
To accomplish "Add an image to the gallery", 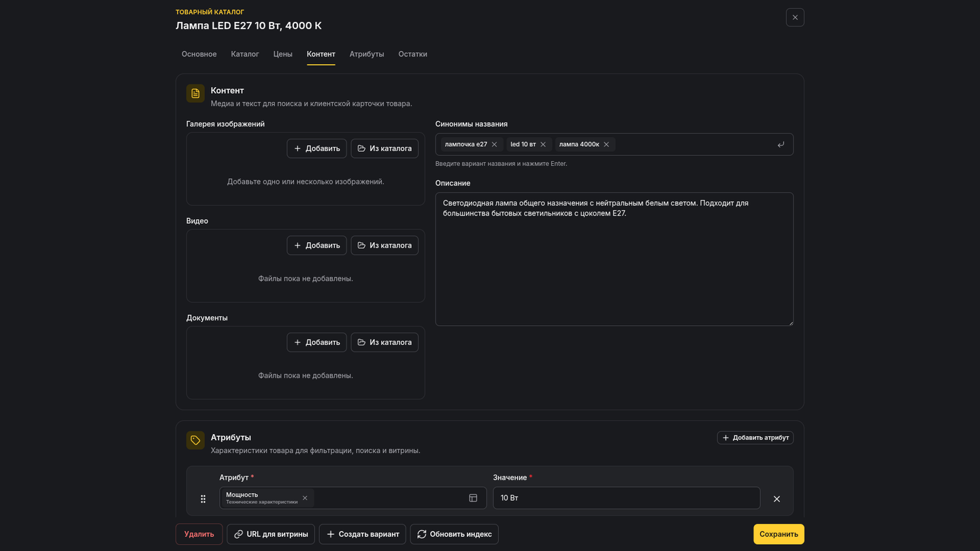I will pyautogui.click(x=317, y=148).
